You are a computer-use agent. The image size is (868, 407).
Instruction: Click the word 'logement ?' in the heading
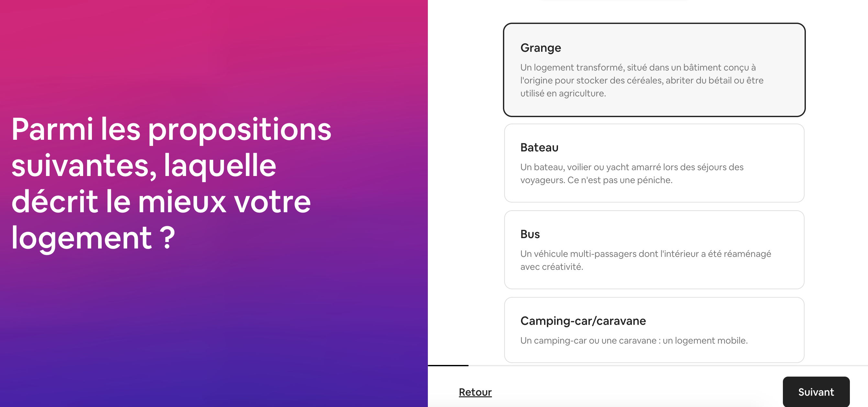pyautogui.click(x=93, y=238)
